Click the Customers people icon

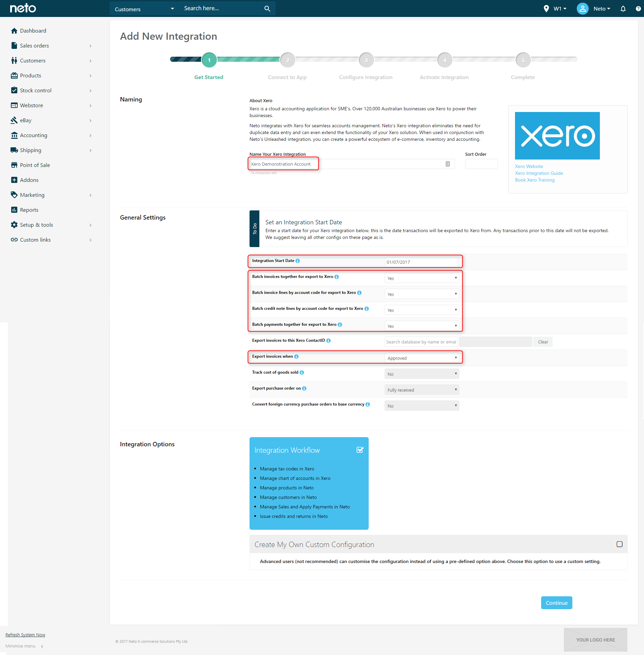click(x=14, y=60)
